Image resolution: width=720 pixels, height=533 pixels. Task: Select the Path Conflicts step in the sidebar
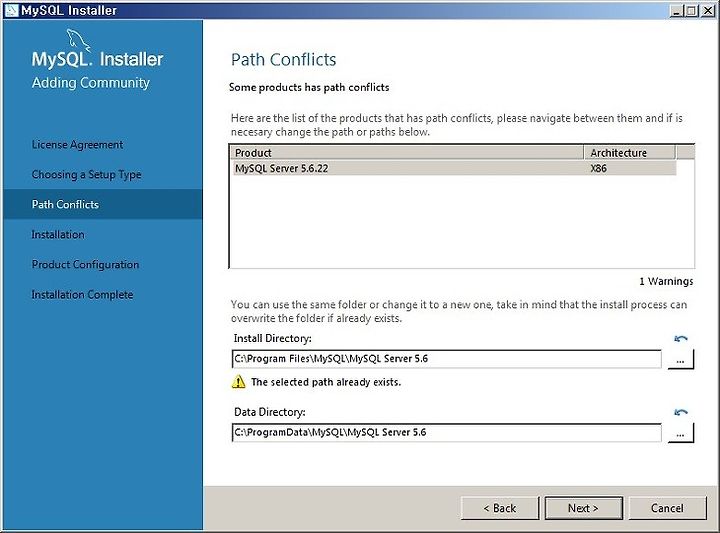click(103, 204)
